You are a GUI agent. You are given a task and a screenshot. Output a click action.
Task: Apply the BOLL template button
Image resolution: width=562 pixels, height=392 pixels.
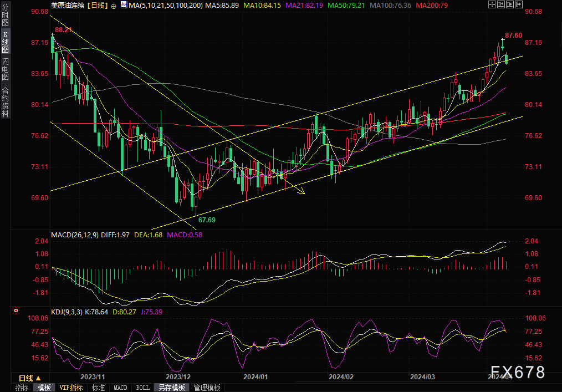pyautogui.click(x=142, y=388)
